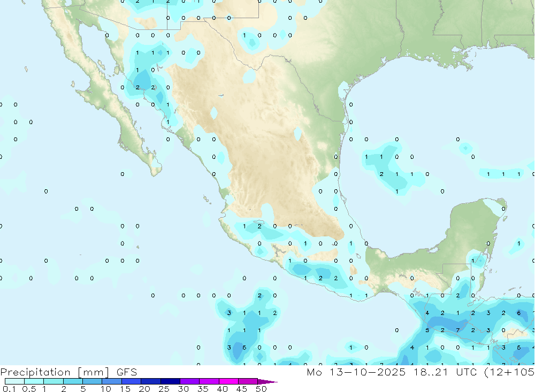Viewport: 535px width, 392px height.
Task: Click legend scale label '50'
Action: tap(262, 389)
